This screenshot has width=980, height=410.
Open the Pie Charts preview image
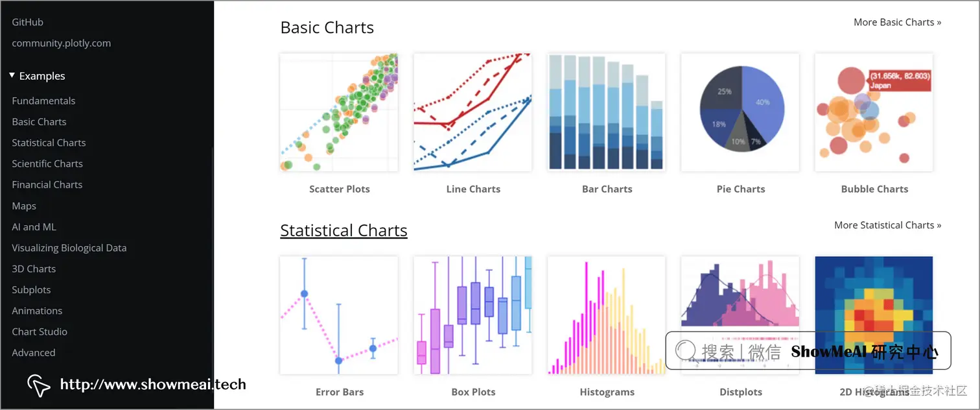point(740,112)
